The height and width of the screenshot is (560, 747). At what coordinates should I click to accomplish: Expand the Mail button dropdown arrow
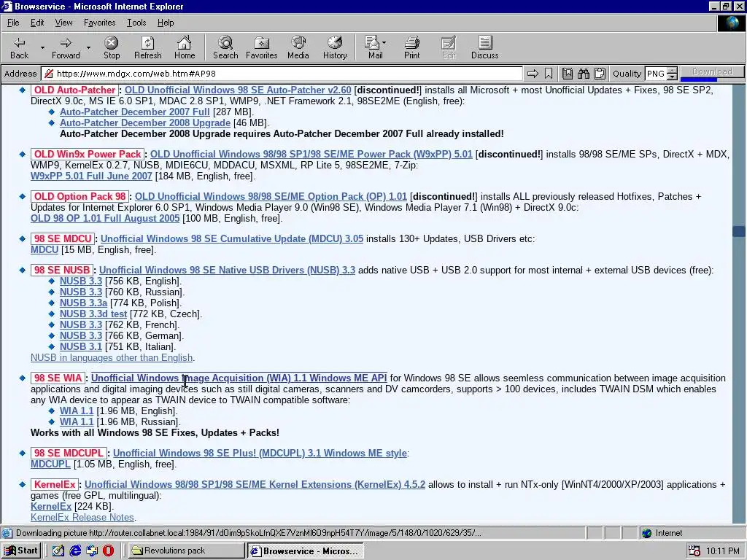pos(384,43)
